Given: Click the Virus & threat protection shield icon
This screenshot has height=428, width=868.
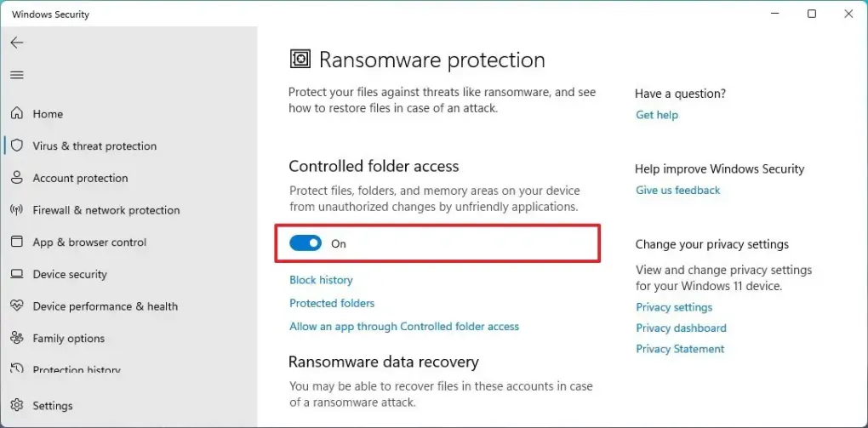Looking at the screenshot, I should click(17, 146).
